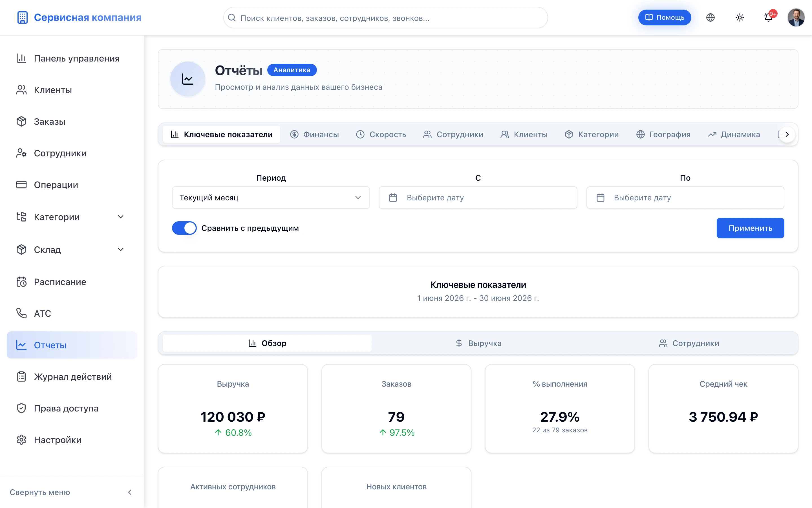Expand the Склад sidebar chevron
This screenshot has height=508, width=812.
point(121,249)
